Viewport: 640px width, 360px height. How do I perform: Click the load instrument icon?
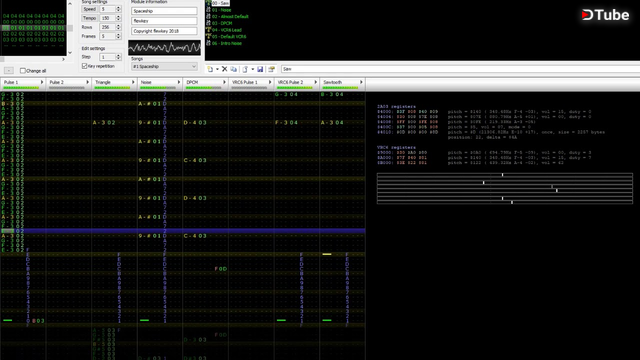pyautogui.click(x=245, y=69)
